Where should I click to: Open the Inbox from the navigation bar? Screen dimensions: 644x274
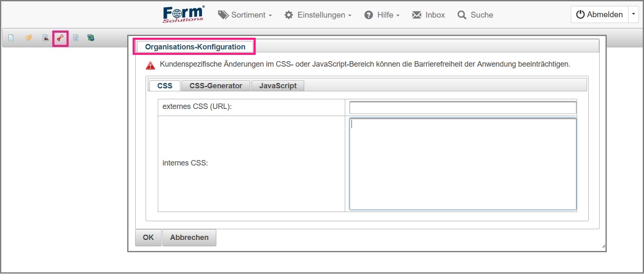click(428, 15)
